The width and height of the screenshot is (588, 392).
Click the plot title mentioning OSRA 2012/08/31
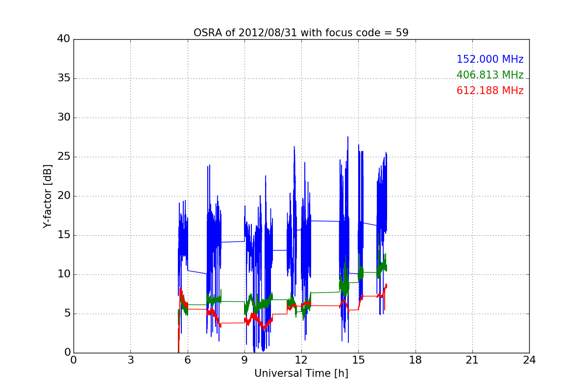pos(301,33)
